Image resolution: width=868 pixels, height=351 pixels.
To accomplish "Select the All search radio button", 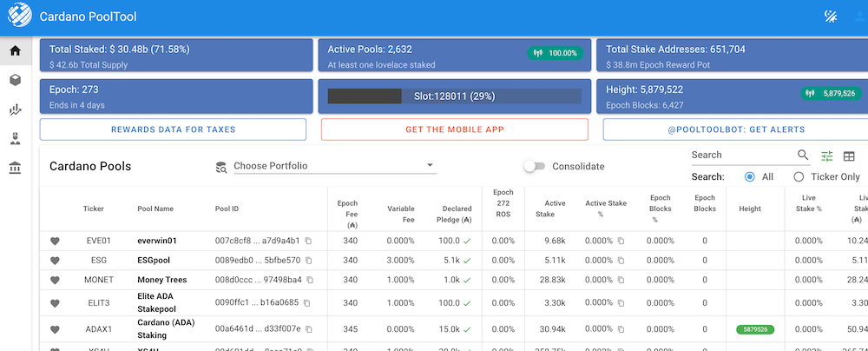I will point(750,177).
